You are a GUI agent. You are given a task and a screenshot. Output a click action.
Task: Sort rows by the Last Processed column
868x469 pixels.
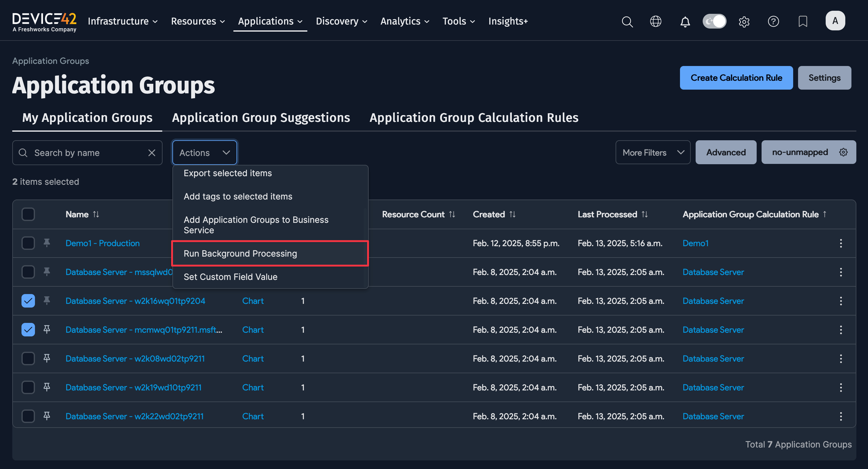(644, 214)
